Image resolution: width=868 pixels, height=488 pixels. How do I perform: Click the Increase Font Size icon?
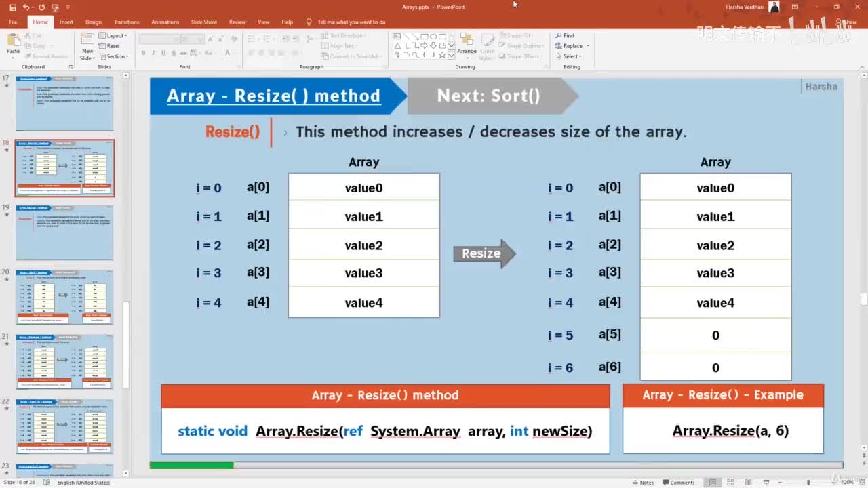[211, 39]
